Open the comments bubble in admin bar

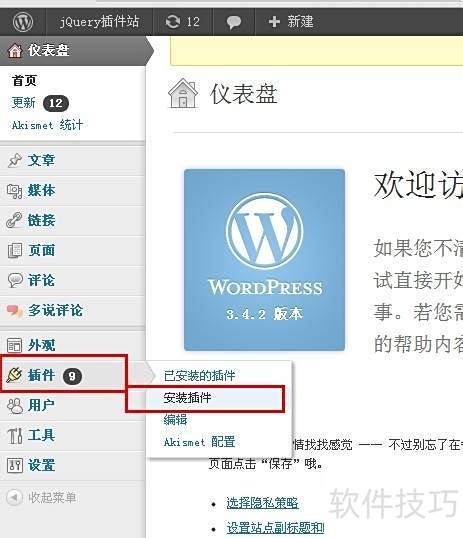pos(234,22)
